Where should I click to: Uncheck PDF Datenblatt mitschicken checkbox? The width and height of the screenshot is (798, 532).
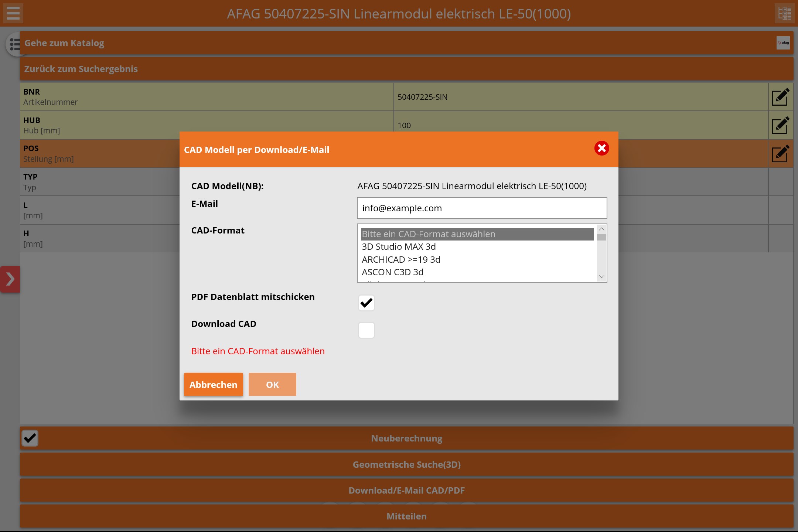click(x=366, y=303)
